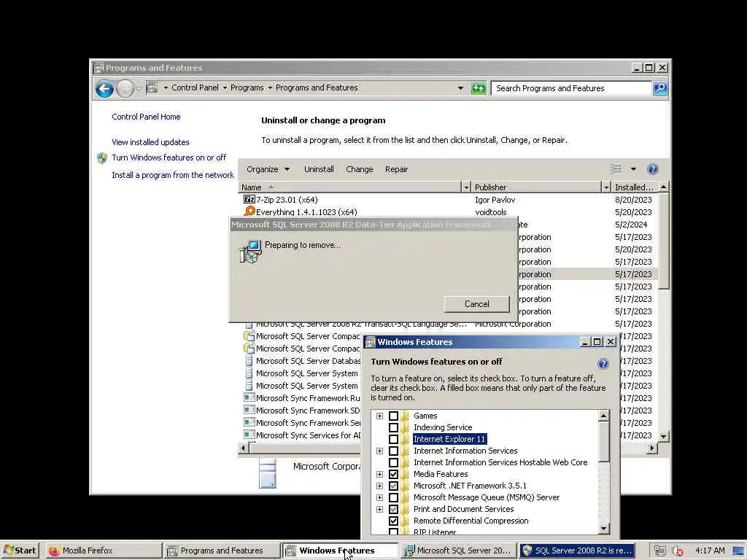Toggle Microsoft .NET Framework 3.5.1 checkbox
The width and height of the screenshot is (747, 560).
point(393,486)
